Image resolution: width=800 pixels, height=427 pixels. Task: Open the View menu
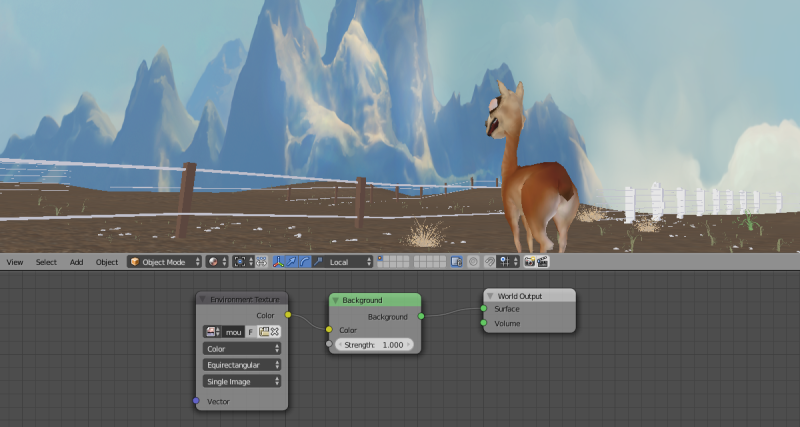pyautogui.click(x=15, y=262)
